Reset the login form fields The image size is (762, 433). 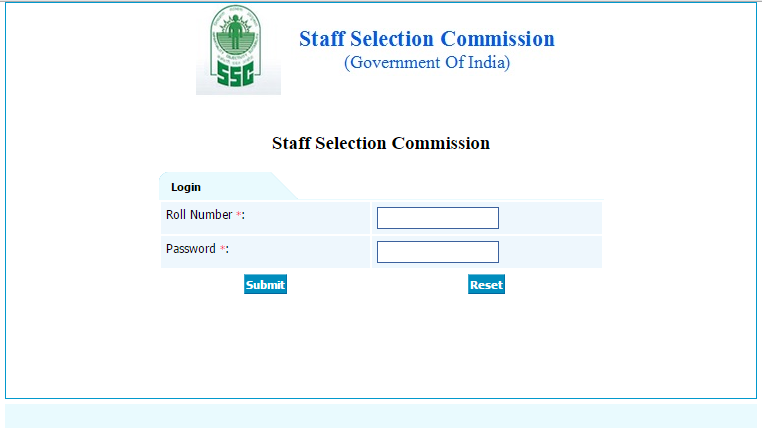pos(486,284)
